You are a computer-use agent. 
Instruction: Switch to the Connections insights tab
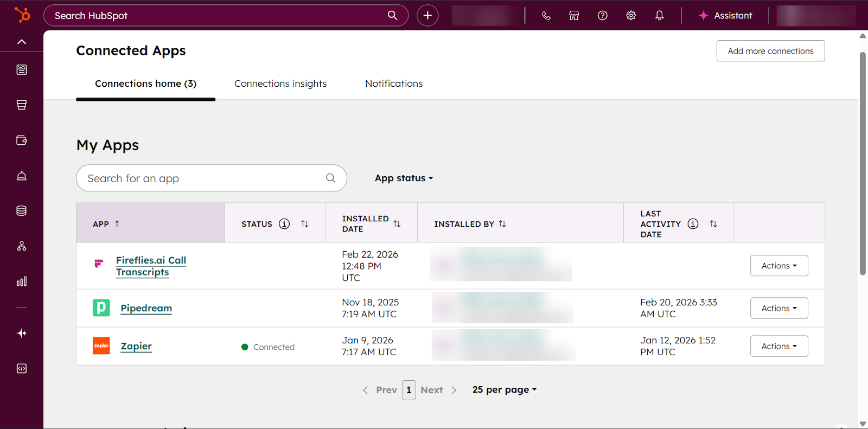pos(280,84)
